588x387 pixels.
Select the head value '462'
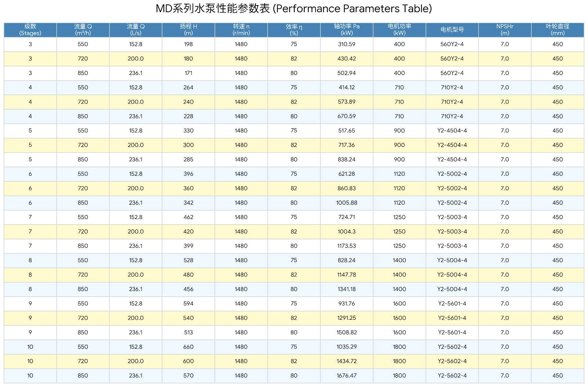[189, 217]
